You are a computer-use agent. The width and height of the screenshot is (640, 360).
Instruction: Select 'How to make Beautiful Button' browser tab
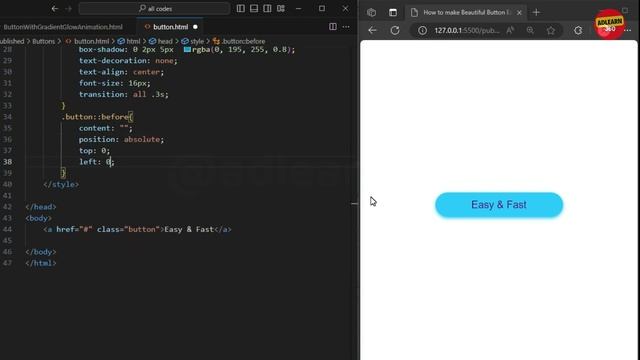coord(467,13)
